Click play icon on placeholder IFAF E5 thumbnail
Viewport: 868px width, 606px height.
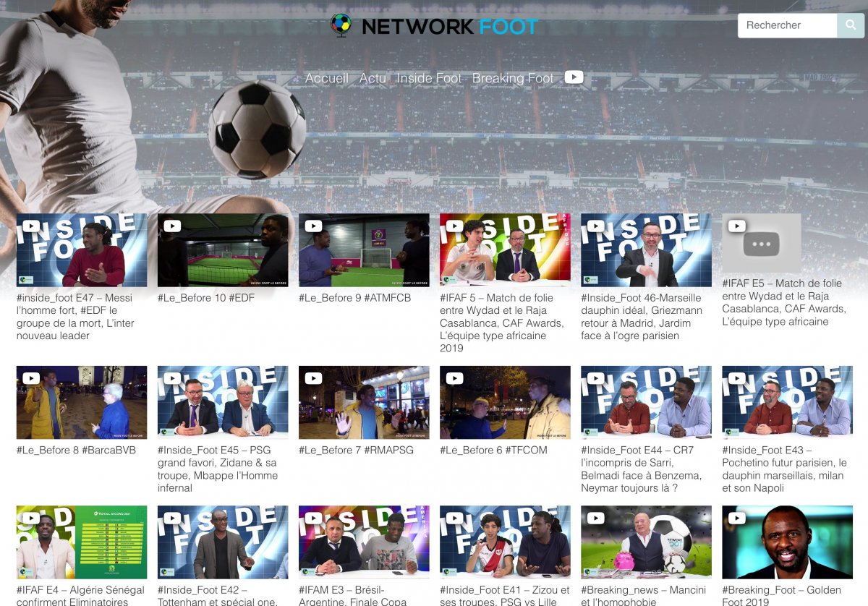tap(736, 226)
